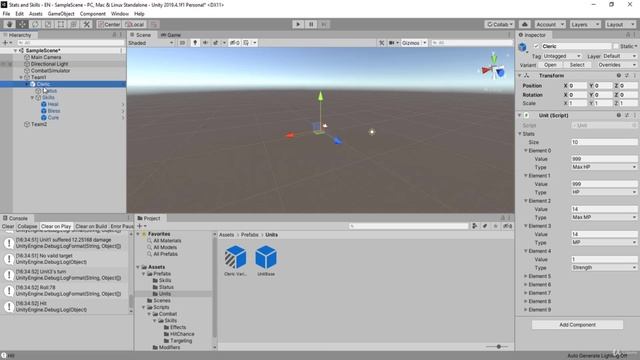The image size is (640, 360).
Task: Open the Window menu
Action: 120,13
